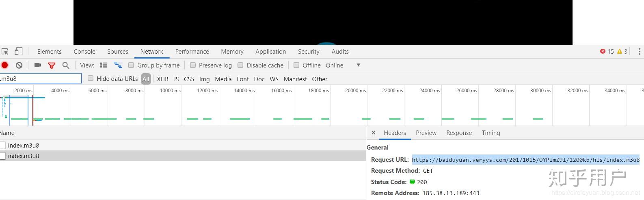
Task: Select the second index.m3u8 request
Action: tap(24, 156)
